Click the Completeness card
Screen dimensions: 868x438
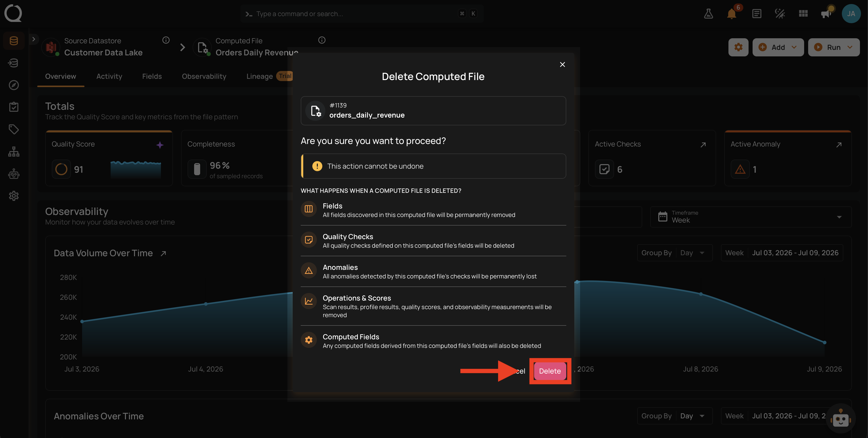(237, 158)
